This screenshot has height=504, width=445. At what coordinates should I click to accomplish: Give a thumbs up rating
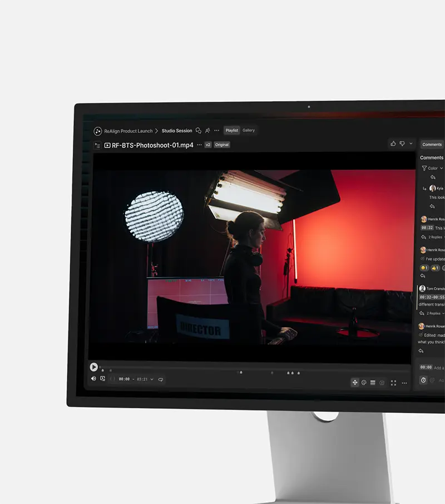pos(393,144)
